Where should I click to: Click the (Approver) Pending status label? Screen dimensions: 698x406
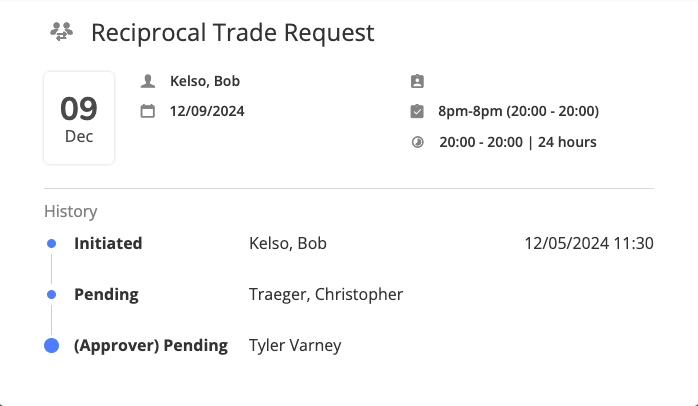(151, 345)
